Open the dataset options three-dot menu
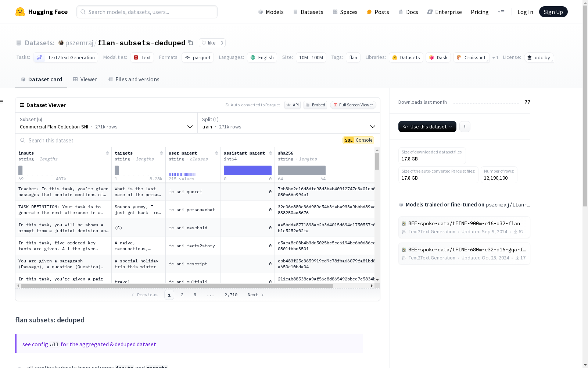The image size is (588, 368). click(465, 127)
